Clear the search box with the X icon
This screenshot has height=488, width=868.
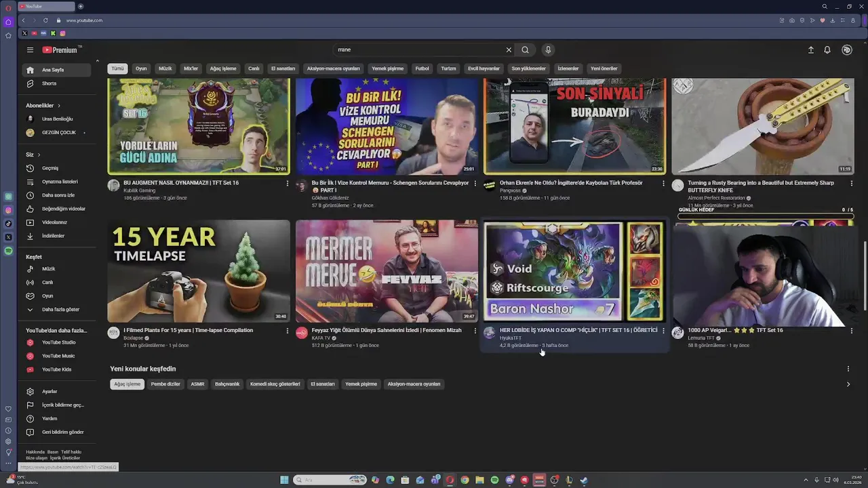tap(509, 49)
